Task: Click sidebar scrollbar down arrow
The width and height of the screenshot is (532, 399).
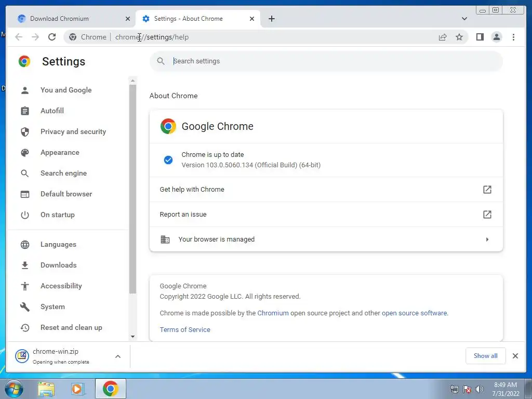Action: 132,337
